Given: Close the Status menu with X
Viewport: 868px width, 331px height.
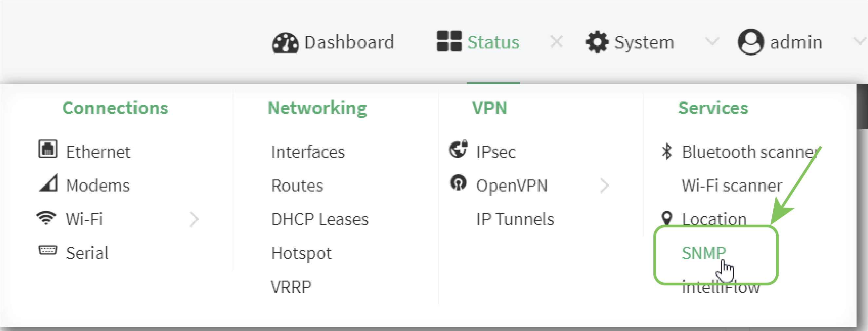Looking at the screenshot, I should point(556,42).
